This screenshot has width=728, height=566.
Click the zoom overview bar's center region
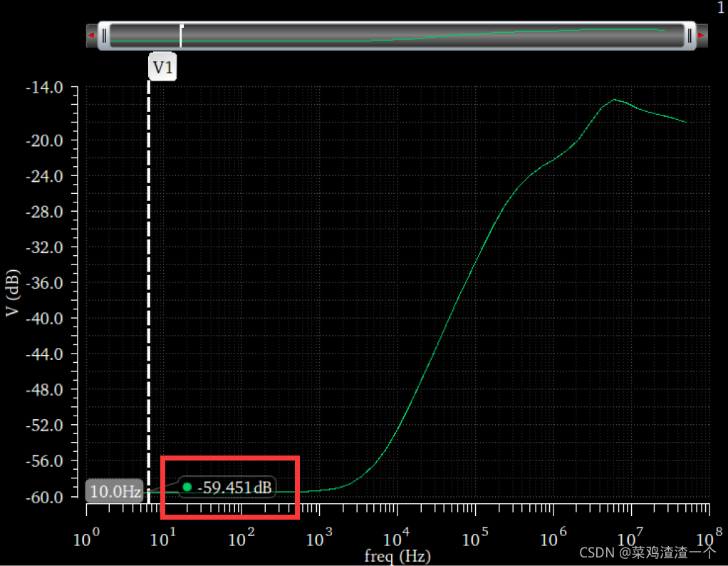397,36
